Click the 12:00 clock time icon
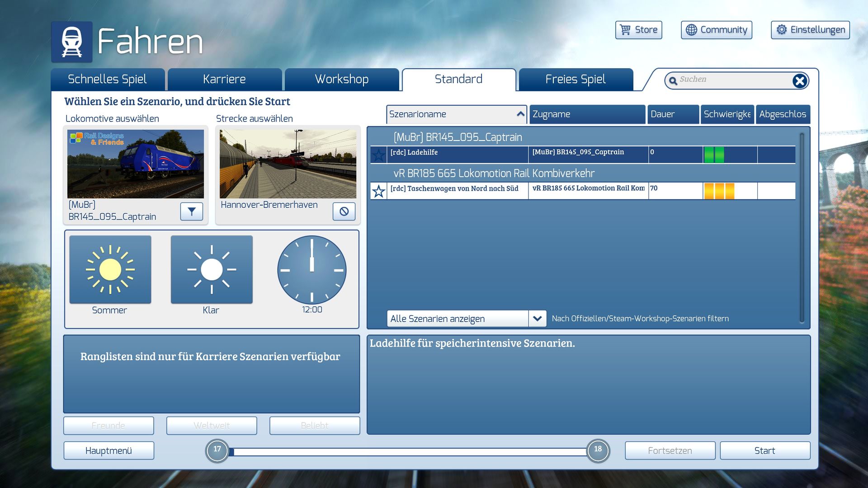Viewport: 868px width, 488px height. [311, 270]
